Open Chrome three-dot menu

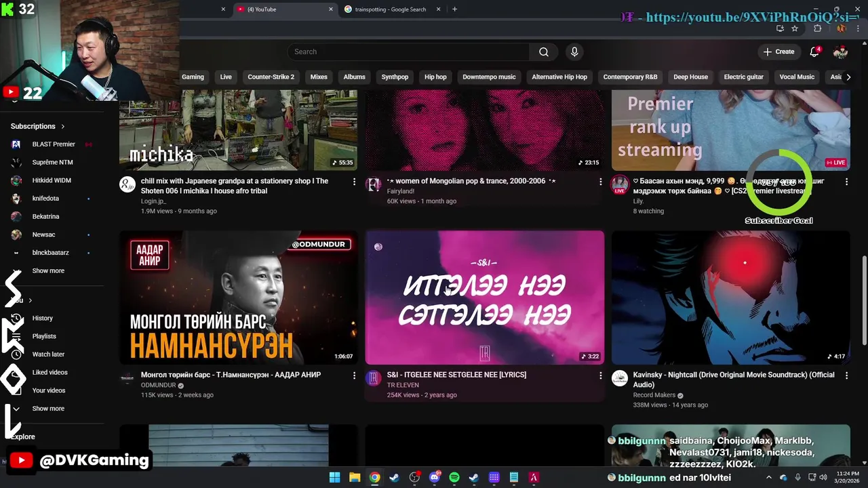pos(857,28)
